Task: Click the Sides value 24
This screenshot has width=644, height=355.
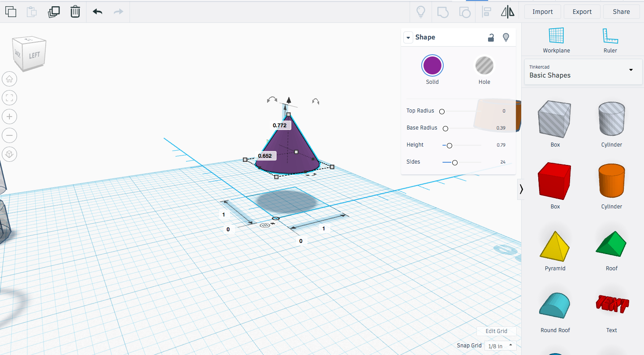Action: (502, 162)
